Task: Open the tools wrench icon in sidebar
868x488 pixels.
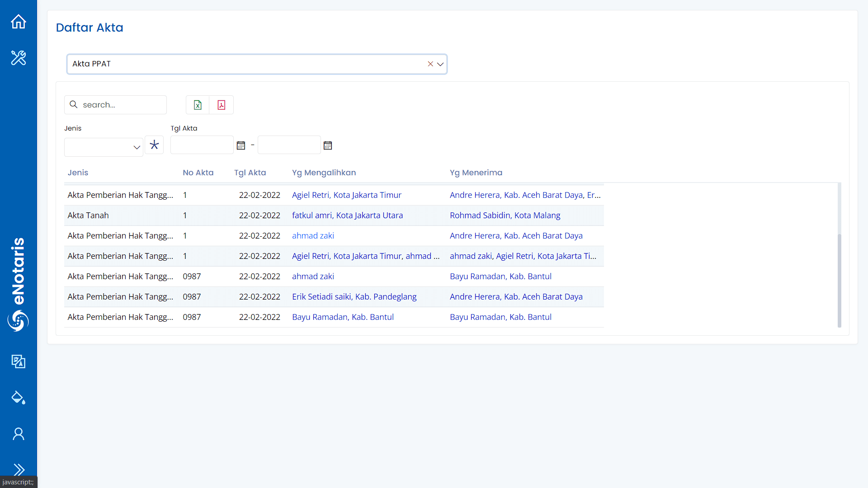Action: coord(19,57)
